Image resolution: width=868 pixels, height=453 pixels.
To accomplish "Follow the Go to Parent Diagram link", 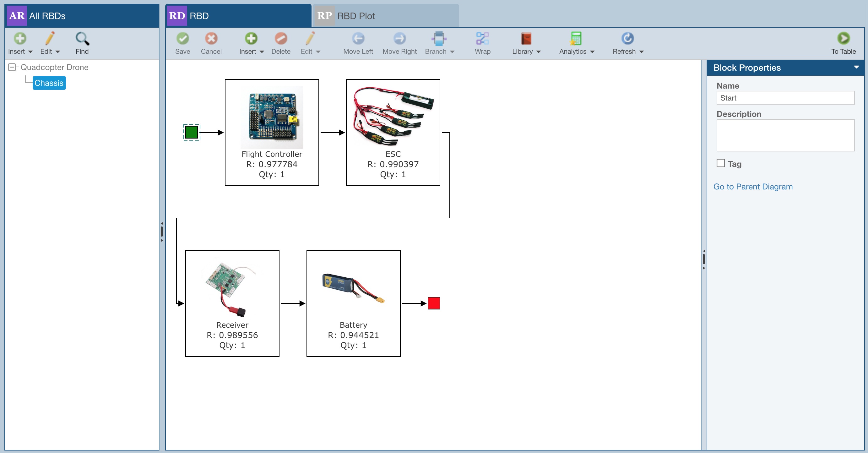I will 752,186.
